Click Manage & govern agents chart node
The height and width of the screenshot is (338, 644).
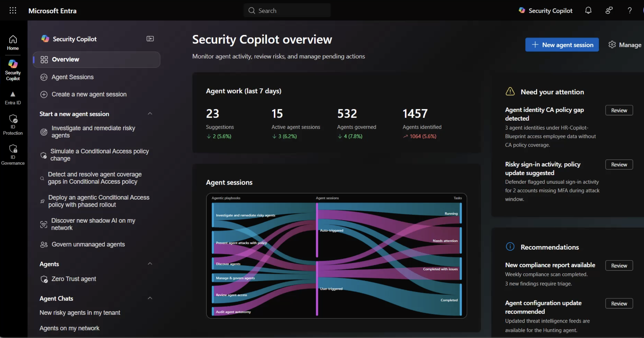(x=213, y=278)
